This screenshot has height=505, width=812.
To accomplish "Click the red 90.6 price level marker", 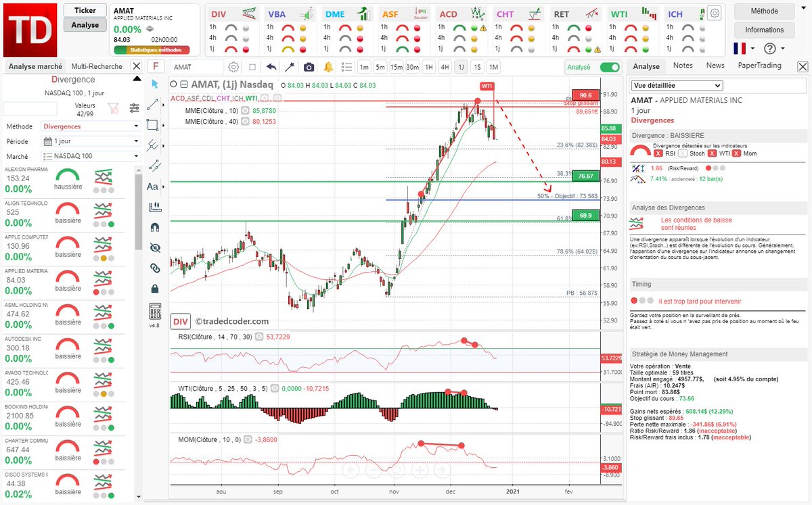I will coord(586,95).
